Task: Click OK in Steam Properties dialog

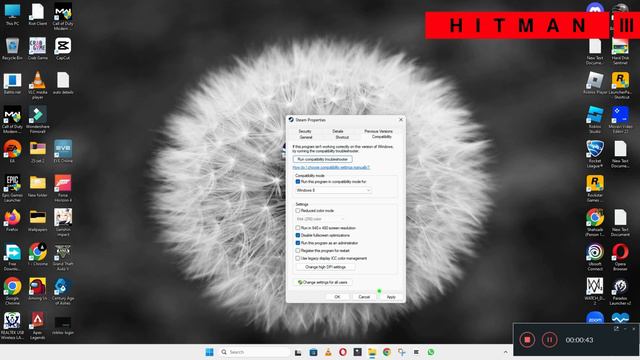Action: [337, 297]
